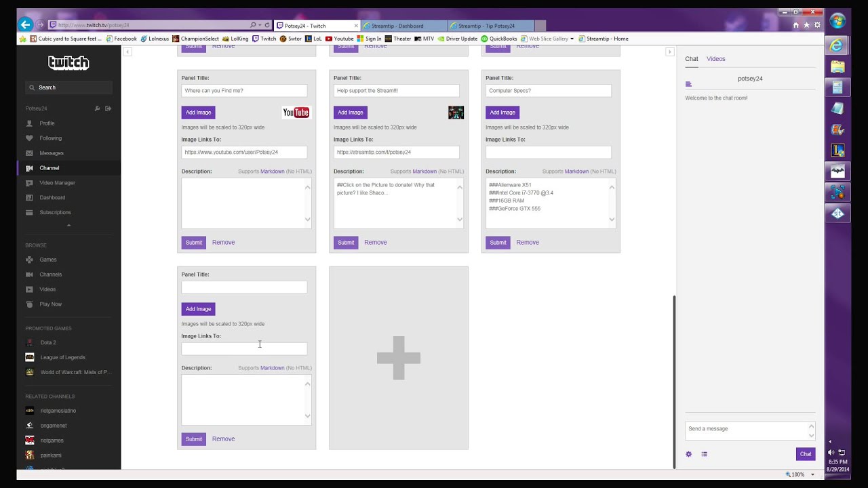
Task: Collapse the right chat column arrow
Action: tap(669, 52)
